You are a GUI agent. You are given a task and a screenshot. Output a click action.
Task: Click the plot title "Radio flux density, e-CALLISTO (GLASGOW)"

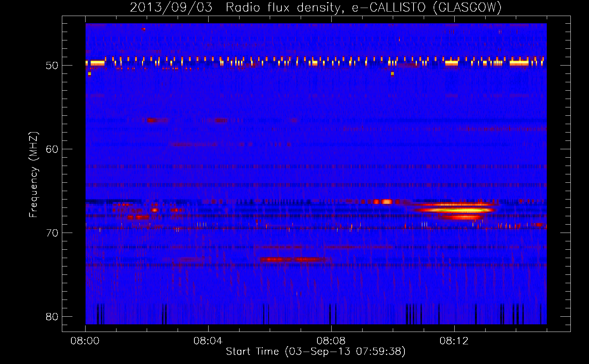[364, 7]
